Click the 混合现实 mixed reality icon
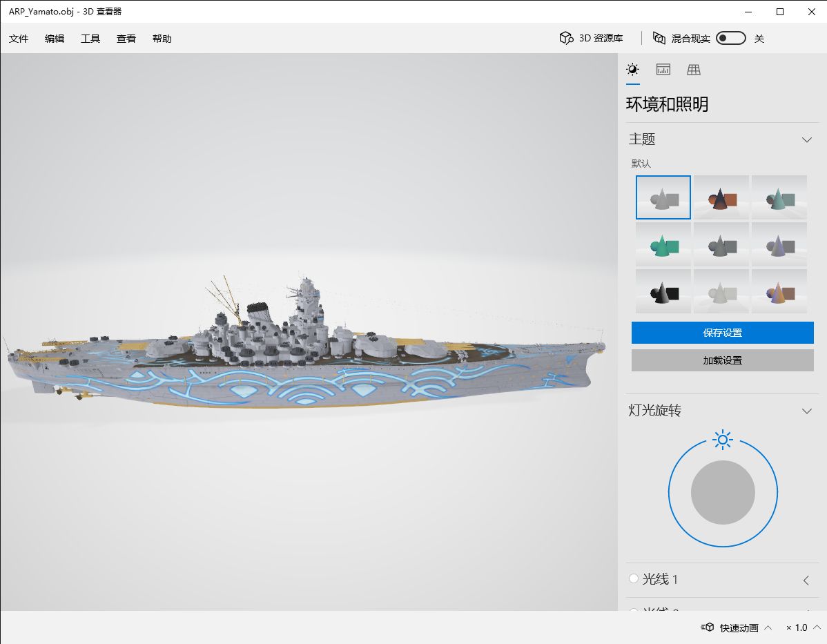 point(660,39)
